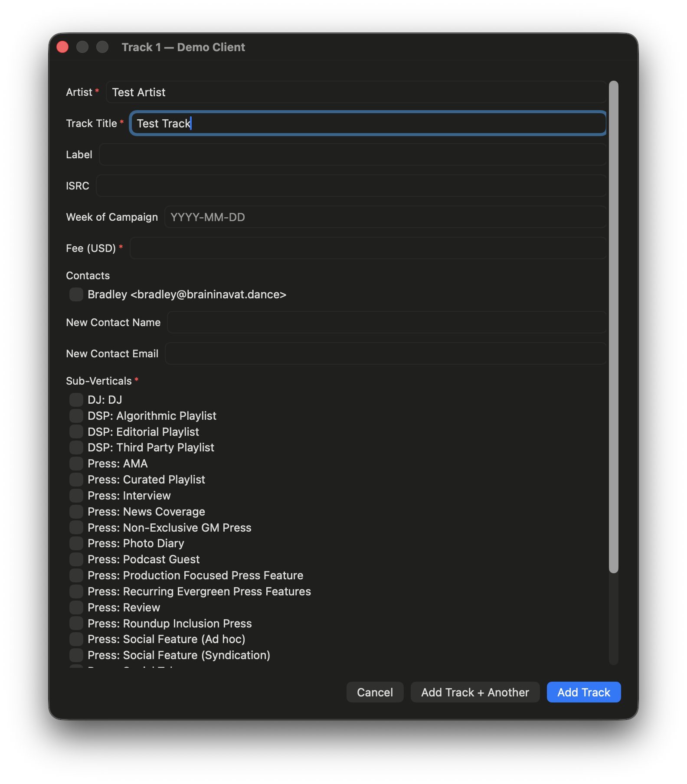Screen dimensions: 687x784
Task: Toggle Press: Roundup Inclusion Press
Action: 76,624
